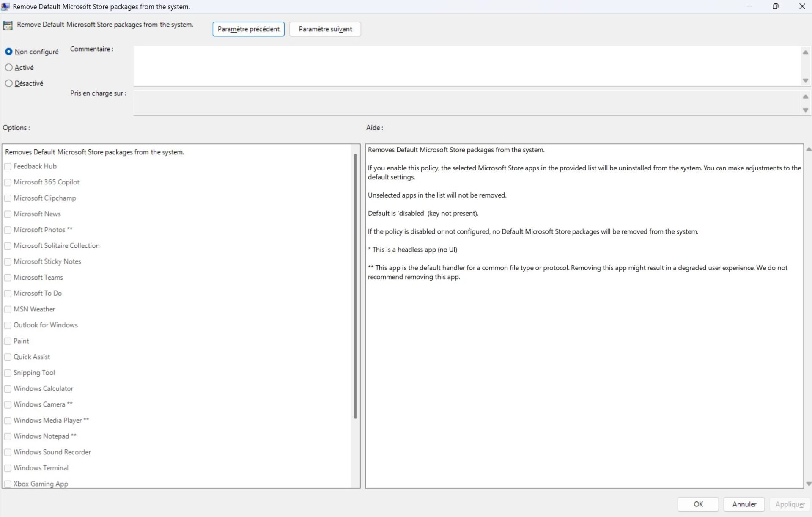Viewport: 812px width, 517px height.
Task: Go to Paramètre précédent
Action: point(248,29)
